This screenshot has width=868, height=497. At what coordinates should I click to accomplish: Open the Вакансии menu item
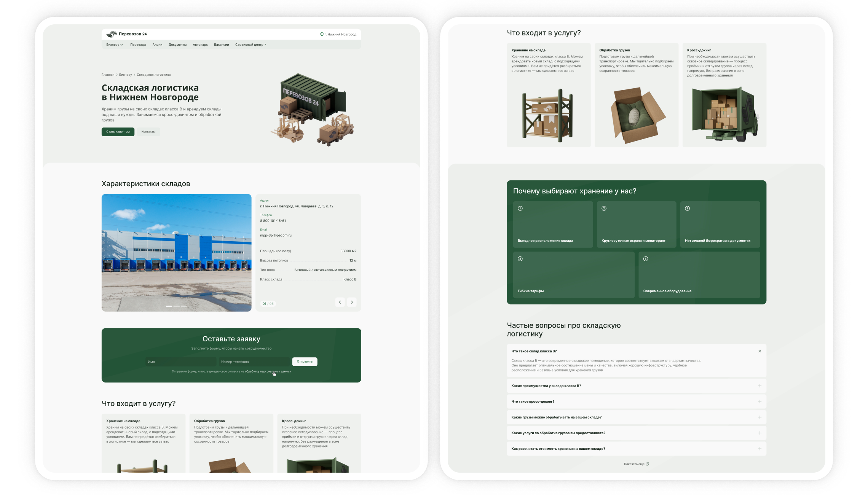point(221,45)
